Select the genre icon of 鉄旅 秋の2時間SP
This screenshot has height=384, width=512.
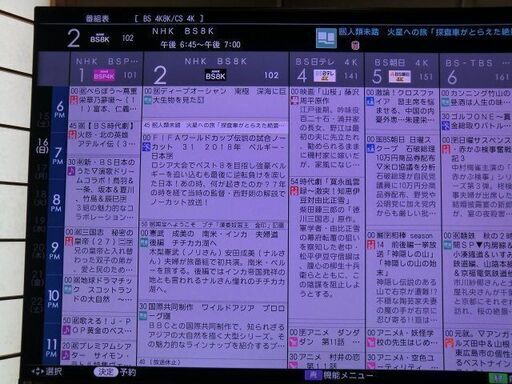tap(447, 245)
